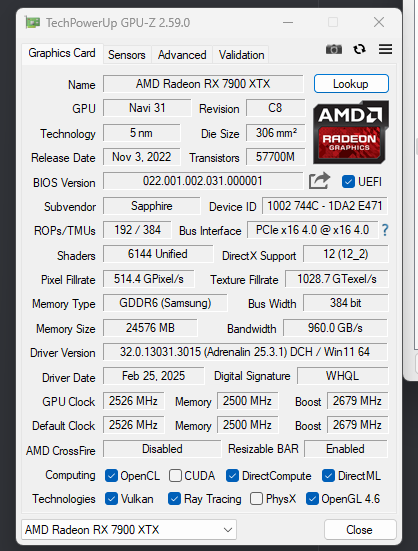Toggle the Ray Tracing checkbox

[x=174, y=499]
